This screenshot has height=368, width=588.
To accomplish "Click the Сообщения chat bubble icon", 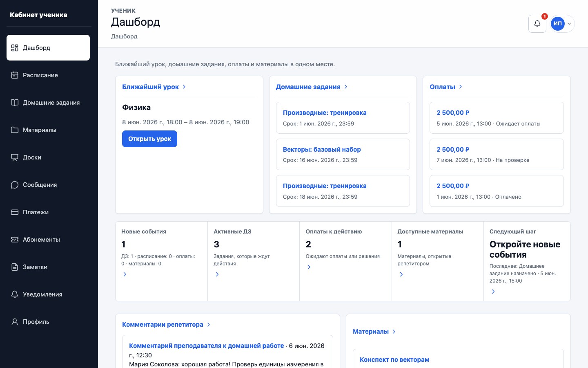I will pyautogui.click(x=15, y=185).
